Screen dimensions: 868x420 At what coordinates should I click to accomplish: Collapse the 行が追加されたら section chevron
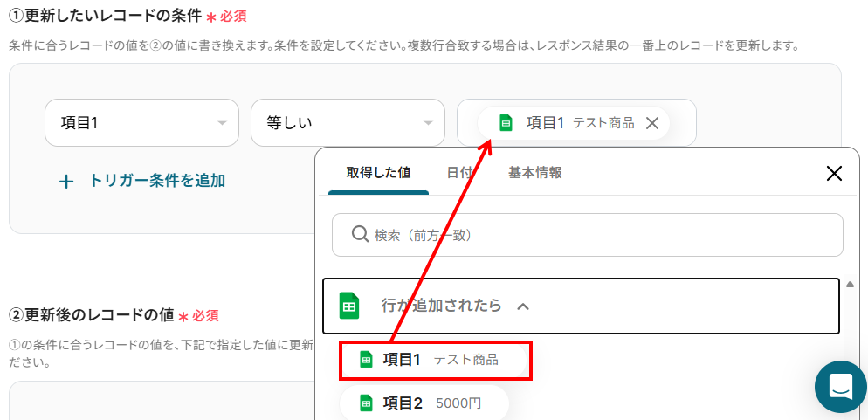click(x=522, y=306)
